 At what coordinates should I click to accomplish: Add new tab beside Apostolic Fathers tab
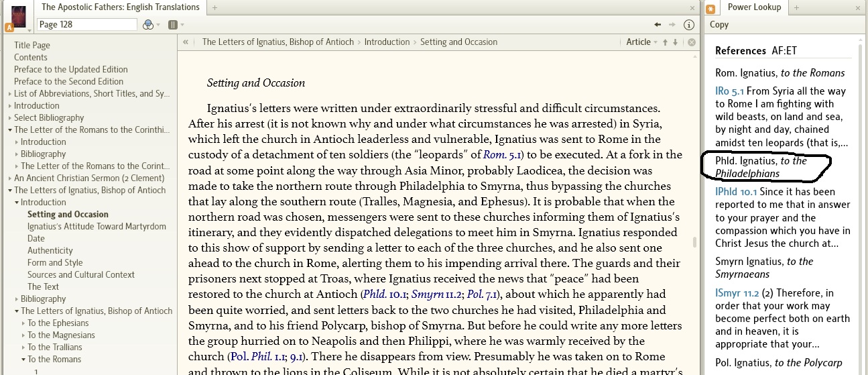click(x=214, y=7)
